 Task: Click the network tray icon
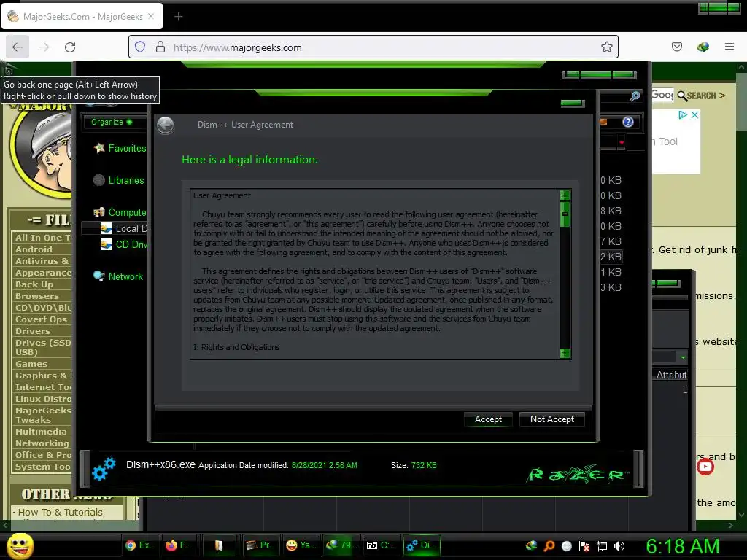(x=602, y=546)
